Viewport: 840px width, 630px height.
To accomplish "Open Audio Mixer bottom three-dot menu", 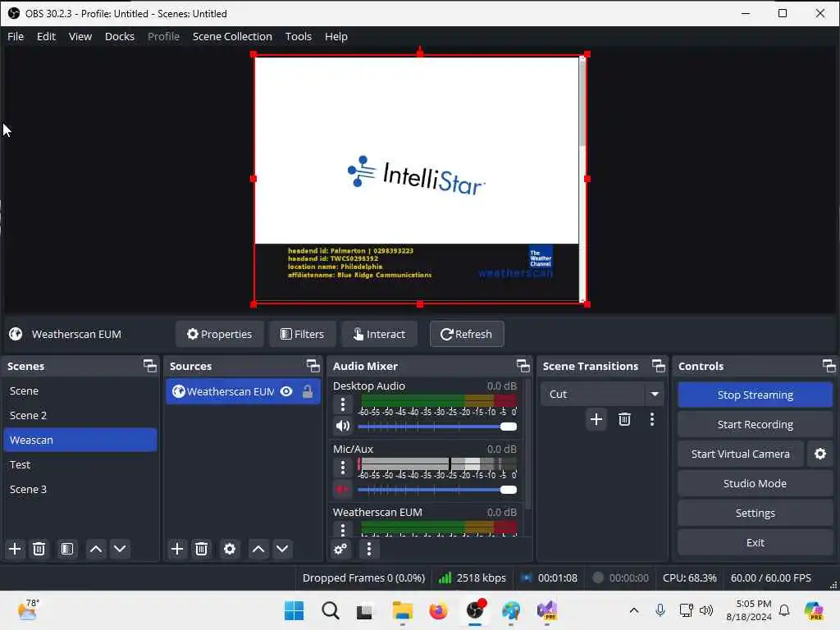I will point(369,549).
